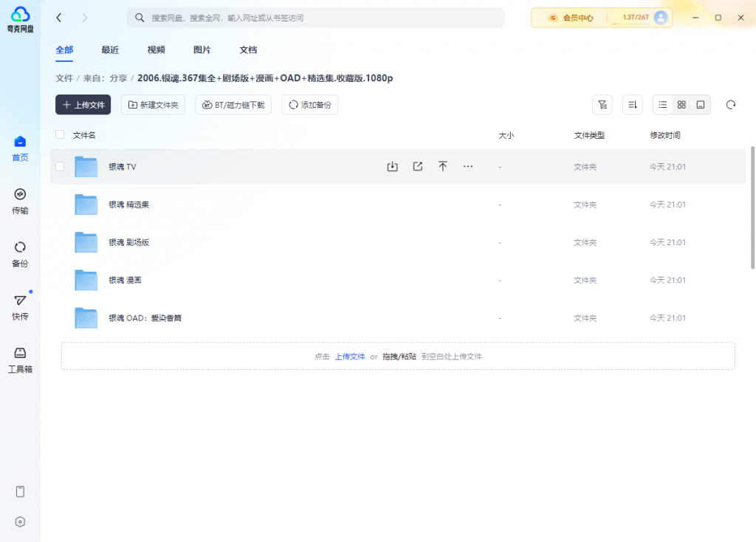Click the phone device icon in sidebar
This screenshot has width=756, height=542.
pos(20,491)
